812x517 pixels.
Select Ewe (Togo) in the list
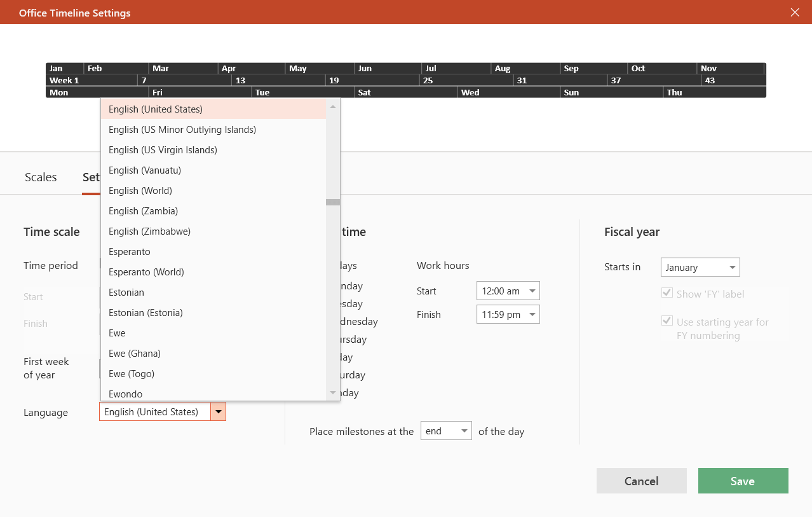213,374
